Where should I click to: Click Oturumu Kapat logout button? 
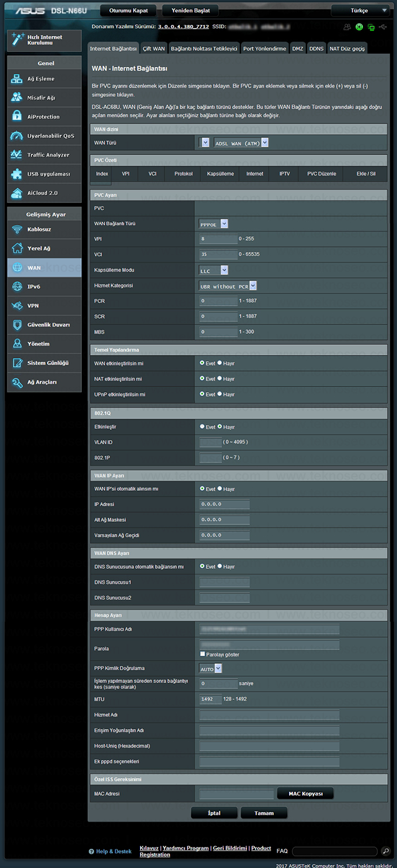(x=128, y=11)
